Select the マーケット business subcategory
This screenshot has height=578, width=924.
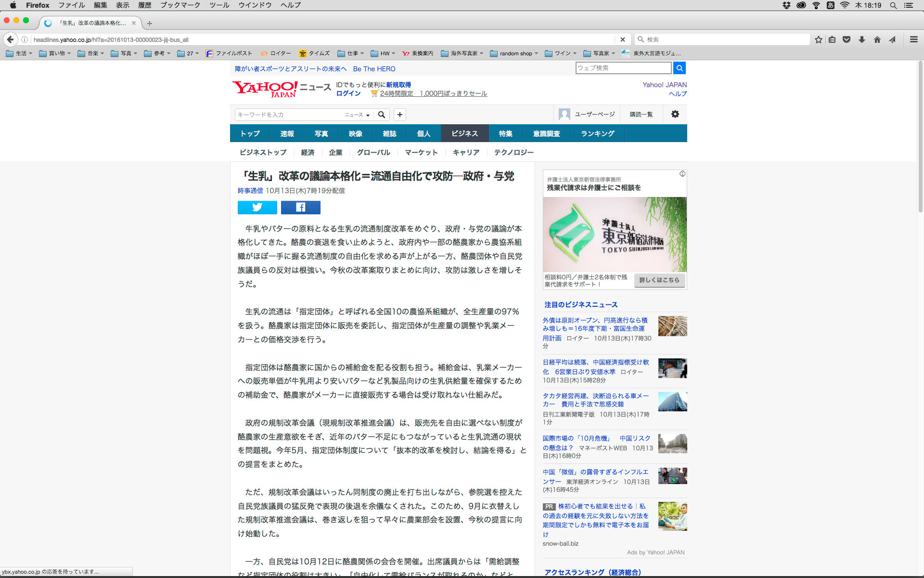[x=421, y=152]
